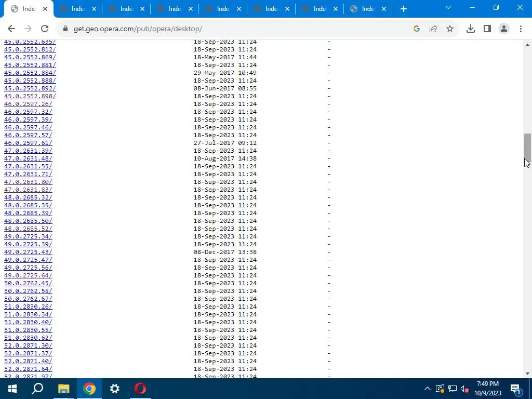
Task: Open the 47.0.2631.83/ directory link
Action: point(28,190)
